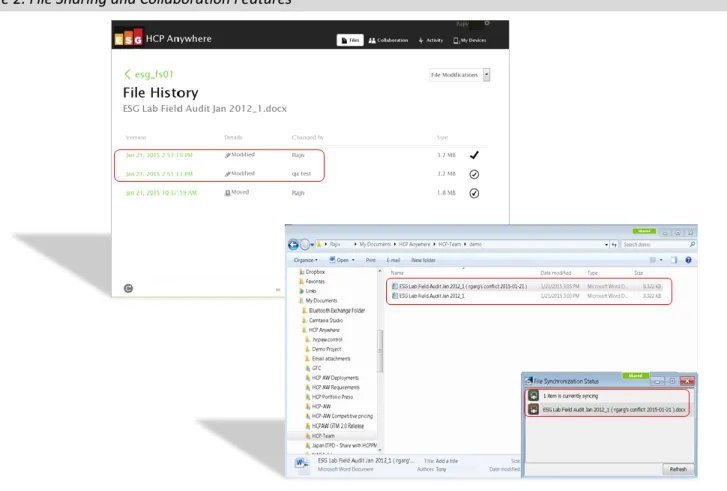Click HCP-Team in the address bar path

449,244
